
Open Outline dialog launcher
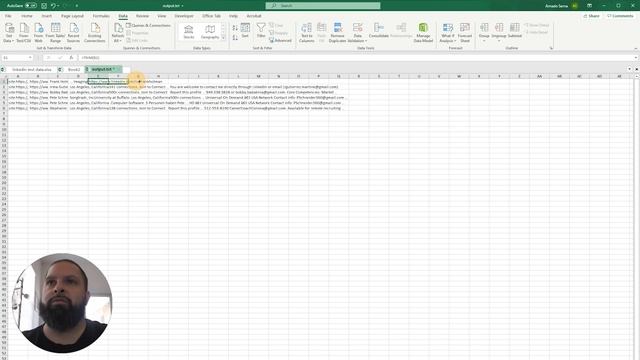pyautogui.click(x=551, y=48)
